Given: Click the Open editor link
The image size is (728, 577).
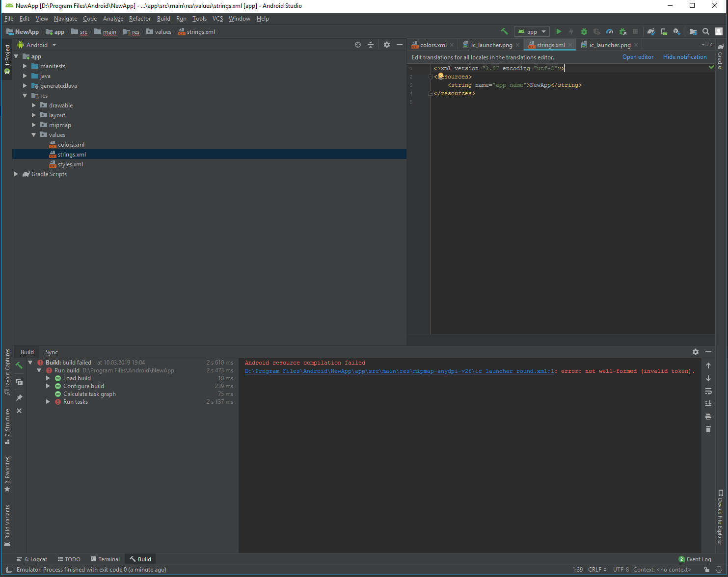Looking at the screenshot, I should click(x=638, y=57).
